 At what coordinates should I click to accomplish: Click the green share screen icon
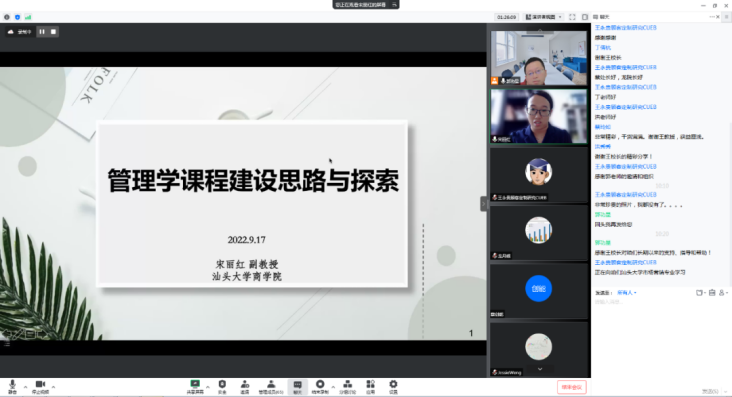[x=195, y=386]
